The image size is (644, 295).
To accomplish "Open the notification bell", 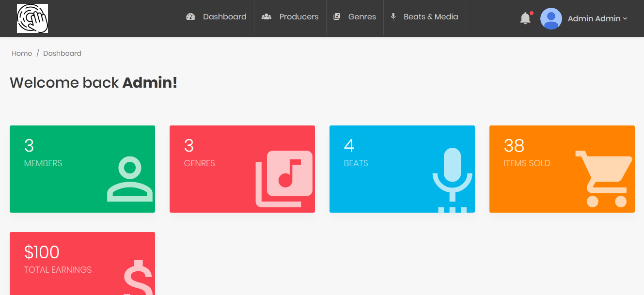I will click(525, 18).
